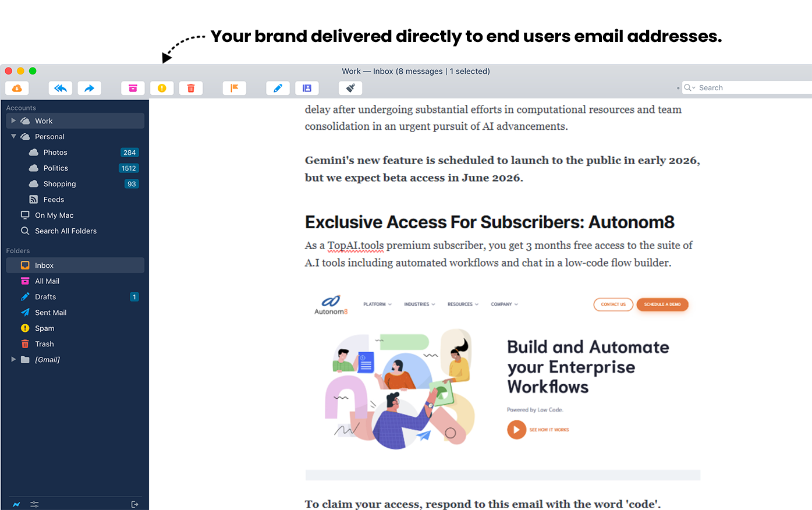Mark message as spam with yellow icon
The image size is (812, 510).
[162, 88]
